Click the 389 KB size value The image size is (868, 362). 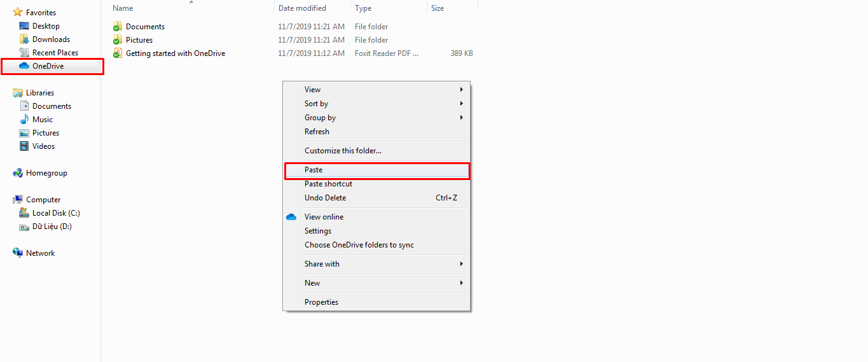[462, 53]
